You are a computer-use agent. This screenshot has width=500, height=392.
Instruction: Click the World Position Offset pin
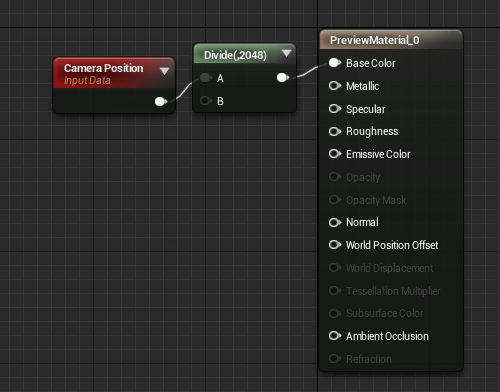(335, 245)
